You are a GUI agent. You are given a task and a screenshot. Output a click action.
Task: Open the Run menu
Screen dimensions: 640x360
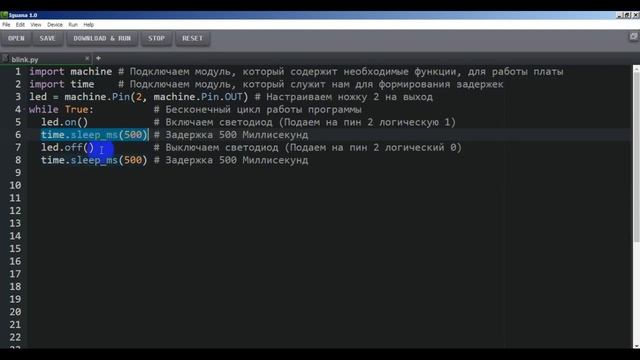[73, 24]
